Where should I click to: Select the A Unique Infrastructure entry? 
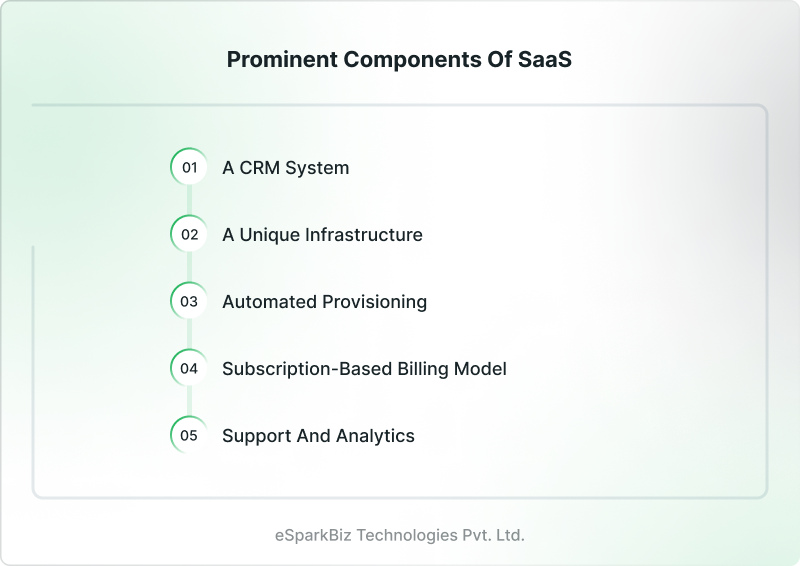point(322,234)
